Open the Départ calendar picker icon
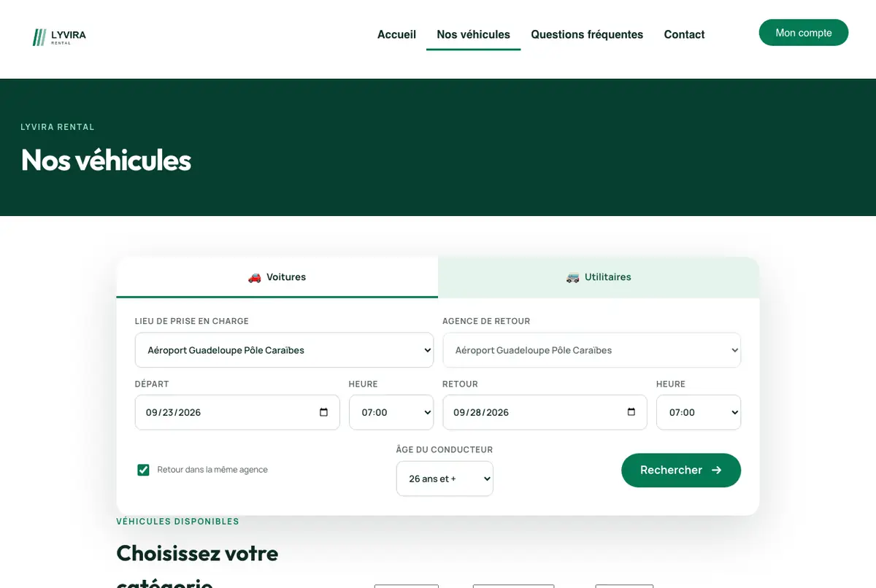Image resolution: width=876 pixels, height=588 pixels. (324, 412)
